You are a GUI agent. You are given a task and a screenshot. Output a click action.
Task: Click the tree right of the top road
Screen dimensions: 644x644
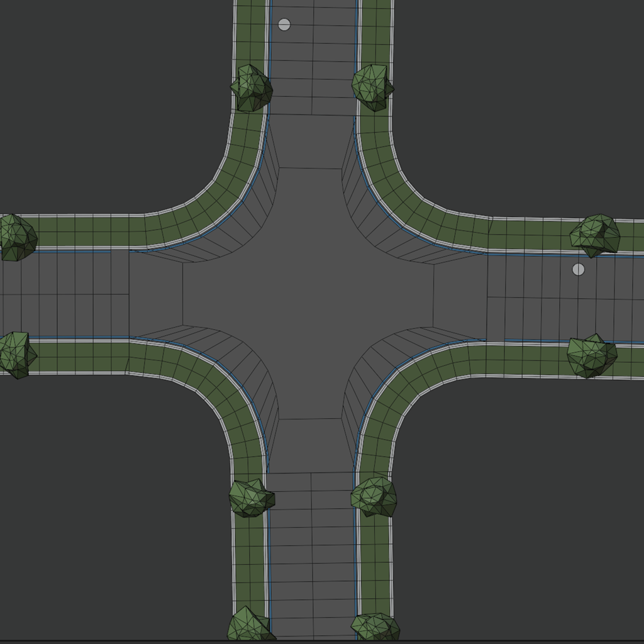372,86
